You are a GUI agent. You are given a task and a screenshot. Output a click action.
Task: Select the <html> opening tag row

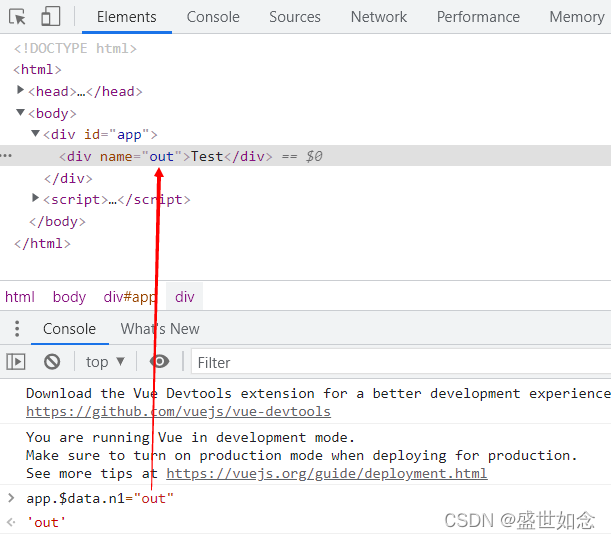(x=37, y=69)
